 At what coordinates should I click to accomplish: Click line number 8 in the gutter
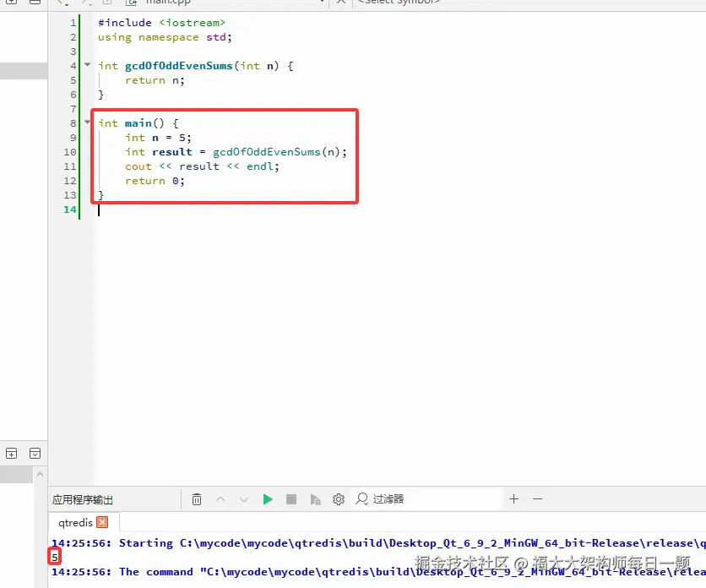pyautogui.click(x=73, y=123)
